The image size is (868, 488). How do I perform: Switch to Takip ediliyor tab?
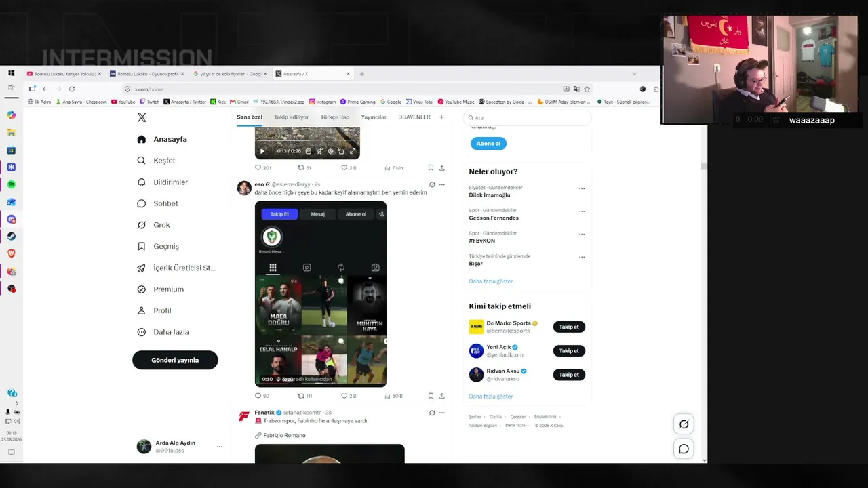coord(292,117)
